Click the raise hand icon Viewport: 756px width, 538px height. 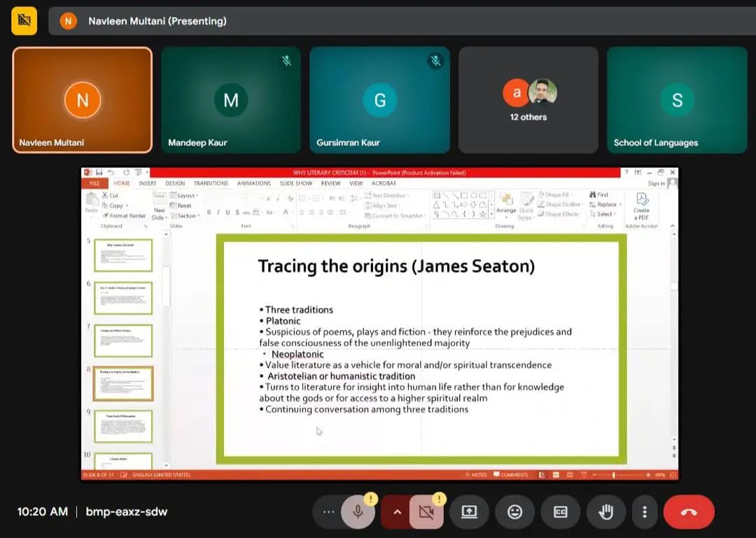[x=605, y=512]
